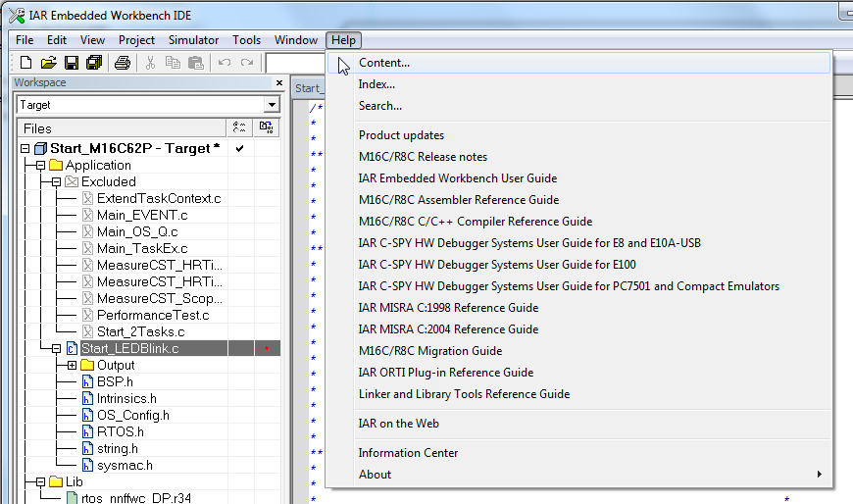Screen dimensions: 853x504
Task: Expand the Output folder node
Action: [72, 365]
